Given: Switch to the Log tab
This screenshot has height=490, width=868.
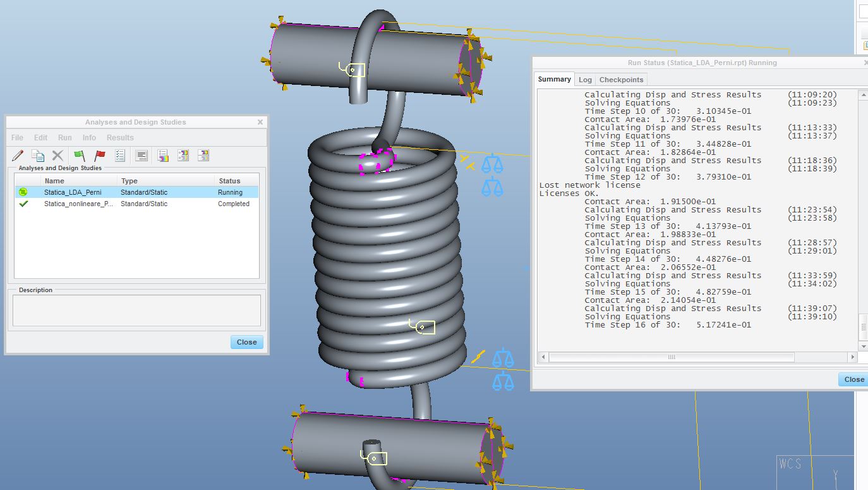Looking at the screenshot, I should (x=585, y=79).
